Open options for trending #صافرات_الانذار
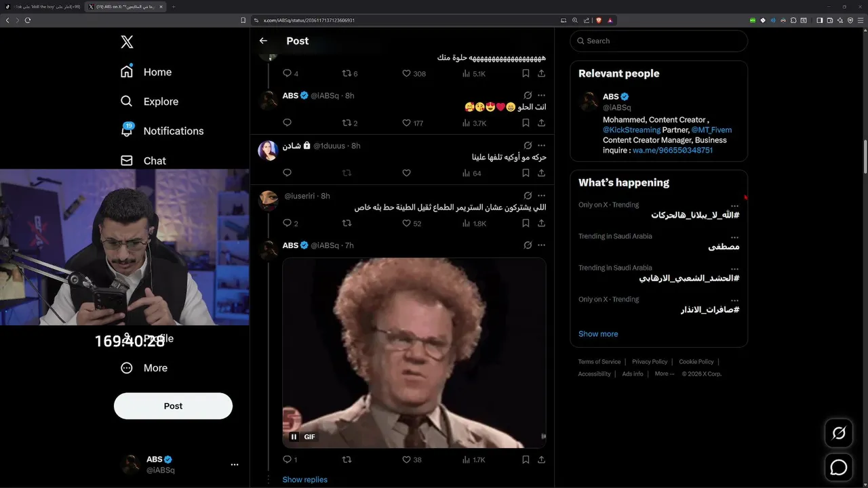The image size is (868, 488). coord(734,300)
